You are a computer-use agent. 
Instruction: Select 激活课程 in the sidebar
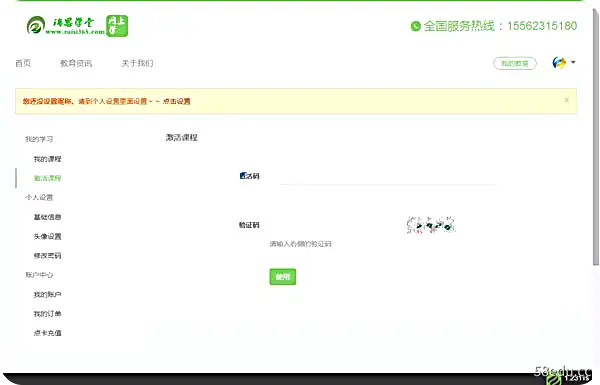(47, 178)
